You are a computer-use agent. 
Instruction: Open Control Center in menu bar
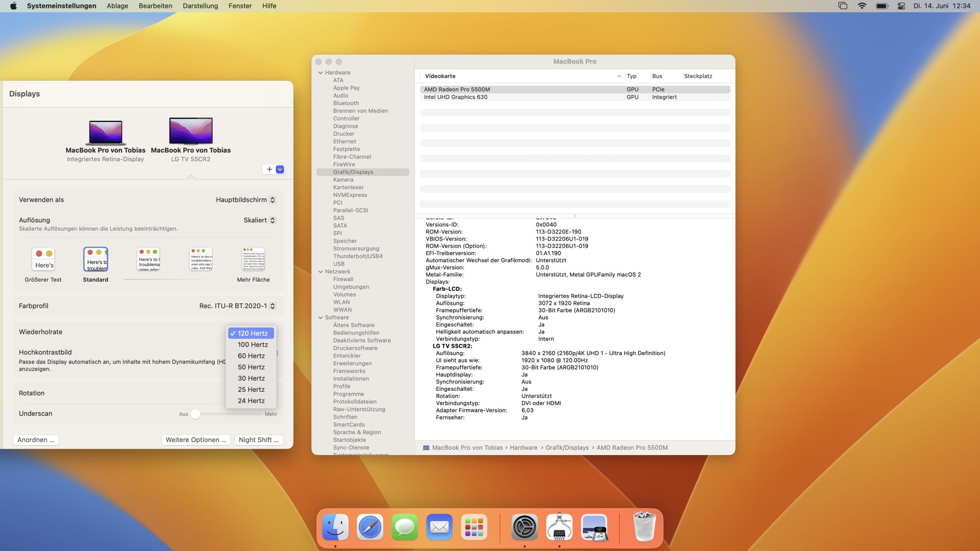901,6
